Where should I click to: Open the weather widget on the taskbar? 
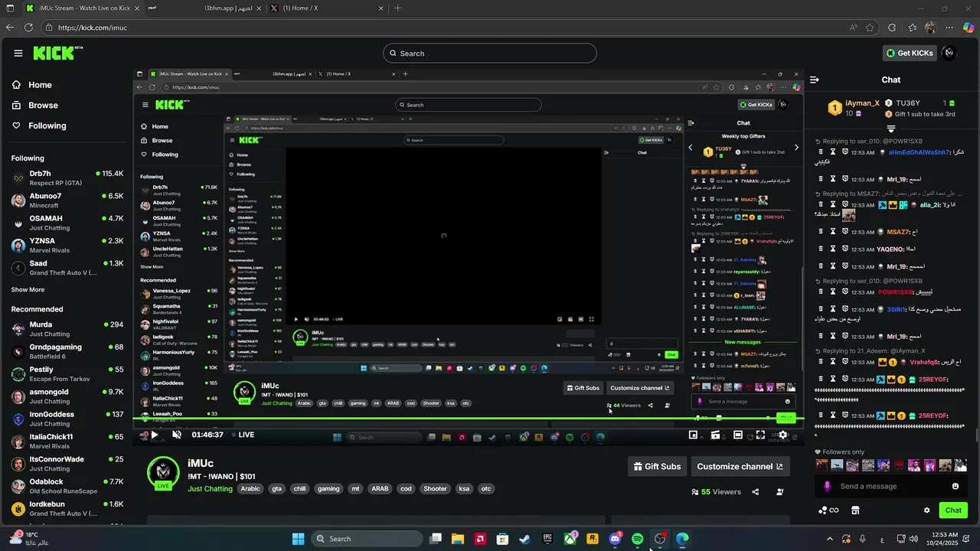[31, 539]
